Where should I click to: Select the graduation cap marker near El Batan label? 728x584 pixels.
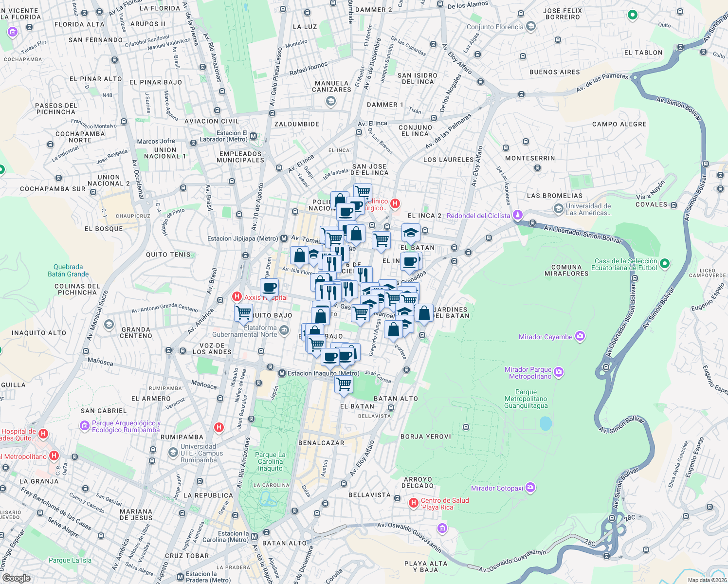(411, 233)
